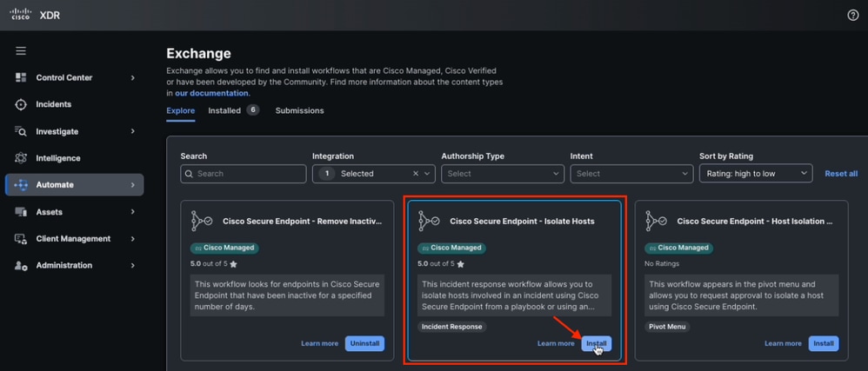868x371 pixels.
Task: Reset all filters
Action: [841, 174]
